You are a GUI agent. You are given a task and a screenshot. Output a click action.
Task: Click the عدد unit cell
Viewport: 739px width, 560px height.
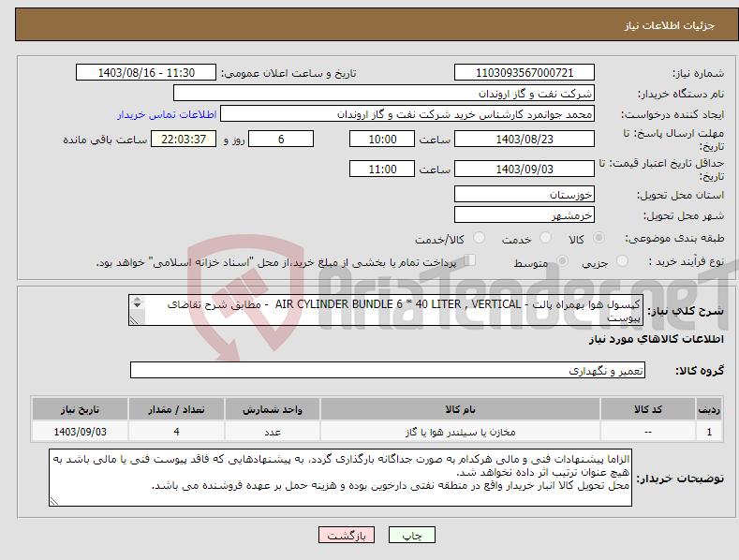coord(273,432)
